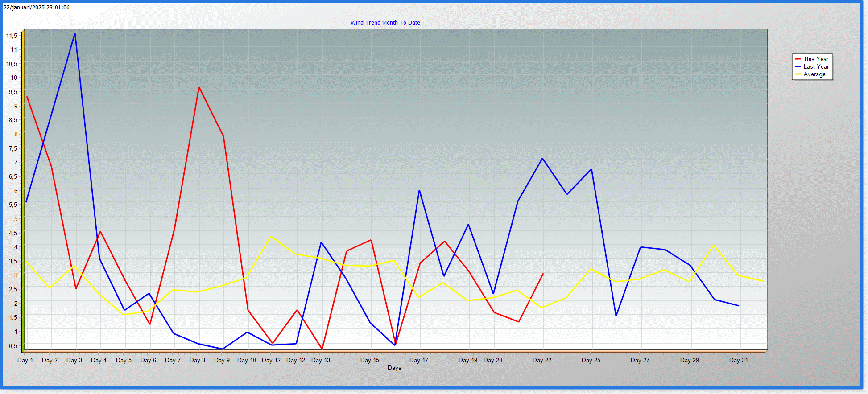Select the "Day 22" x-axis label
Viewport: 868px width, 394px height.
click(x=542, y=360)
